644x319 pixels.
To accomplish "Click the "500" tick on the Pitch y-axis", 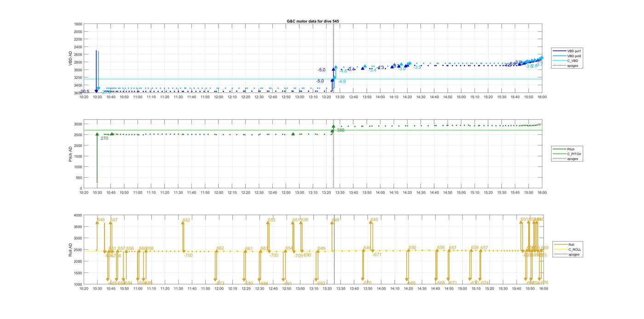I will (x=79, y=178).
